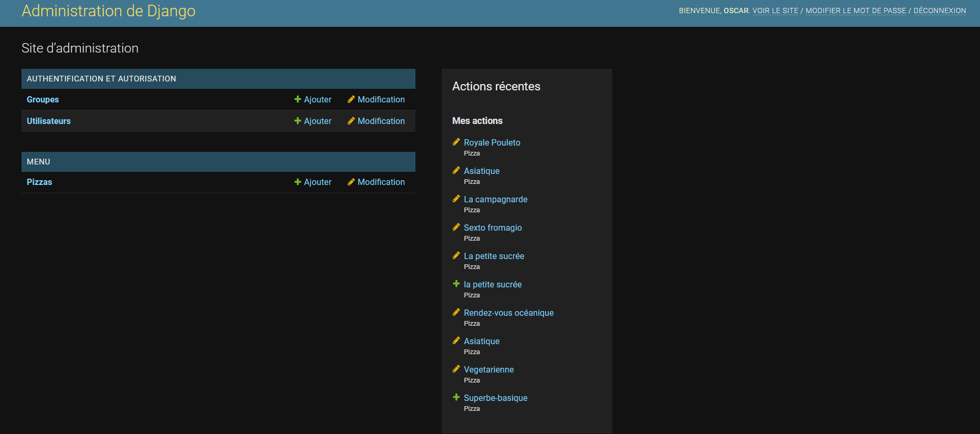The height and width of the screenshot is (434, 980).
Task: Click the green plus icon beside Superbe-basique
Action: (456, 397)
